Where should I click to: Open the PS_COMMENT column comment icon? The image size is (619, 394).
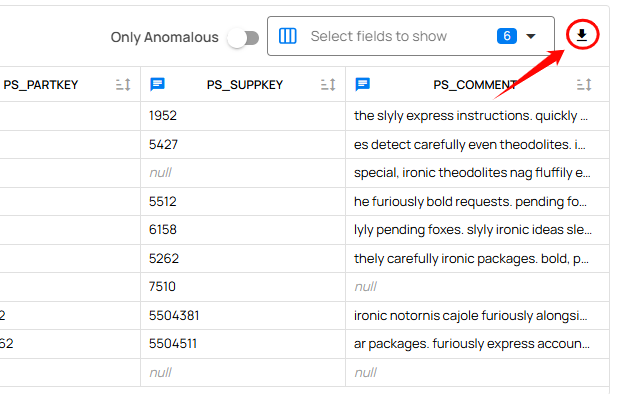(x=362, y=84)
